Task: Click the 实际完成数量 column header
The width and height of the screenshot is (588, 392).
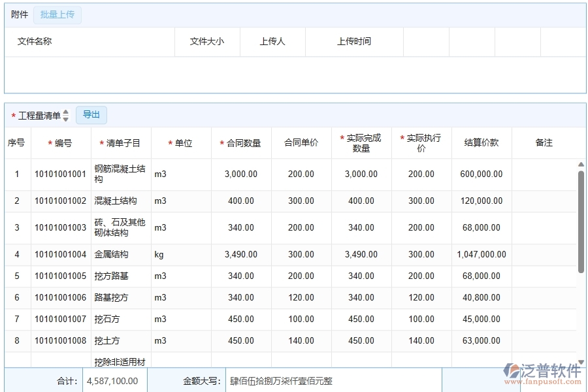Action: click(361, 142)
